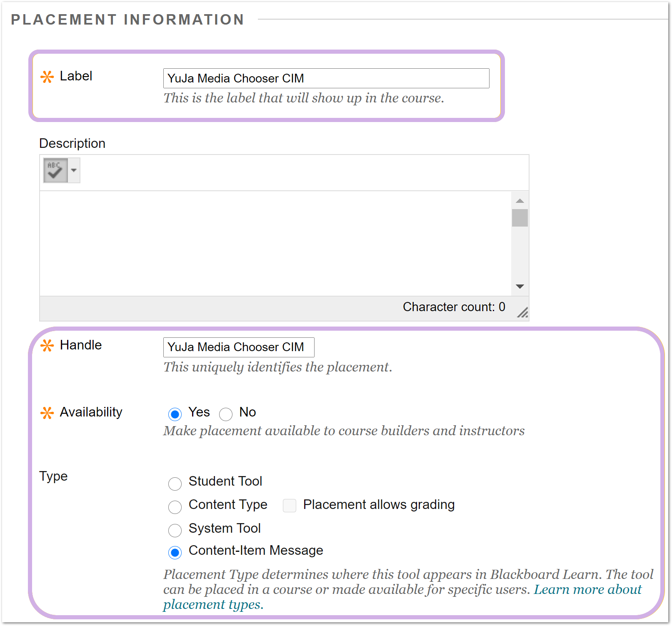Choose System Tool placement type

(x=175, y=530)
